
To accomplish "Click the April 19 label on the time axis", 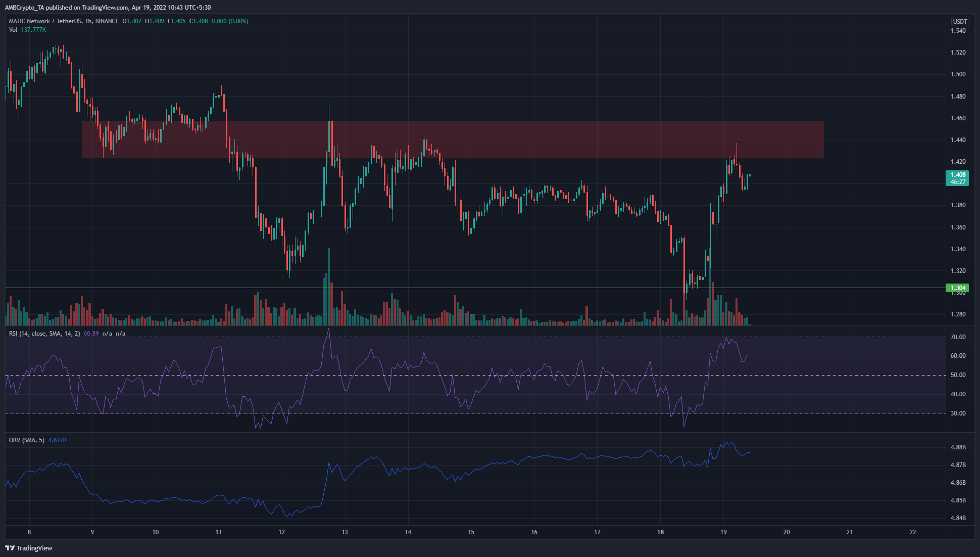I will click(x=723, y=532).
